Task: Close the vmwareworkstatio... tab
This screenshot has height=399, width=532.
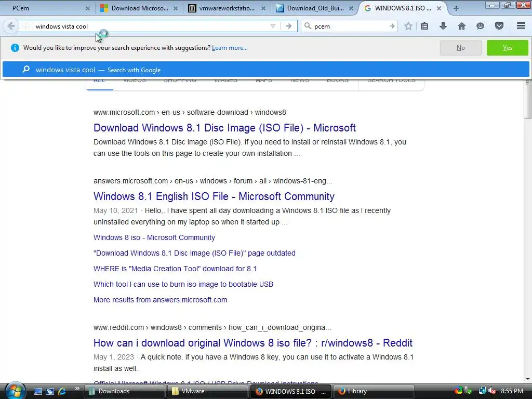Action: tap(263, 8)
